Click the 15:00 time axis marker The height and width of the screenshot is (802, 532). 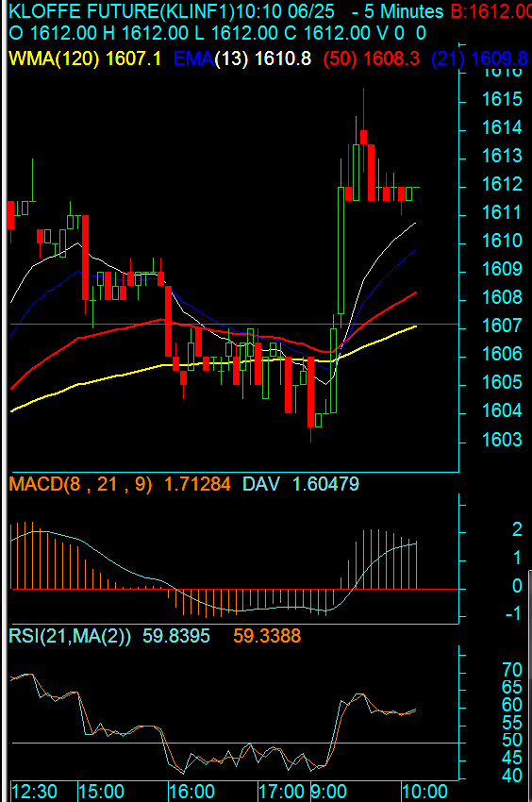tap(102, 792)
